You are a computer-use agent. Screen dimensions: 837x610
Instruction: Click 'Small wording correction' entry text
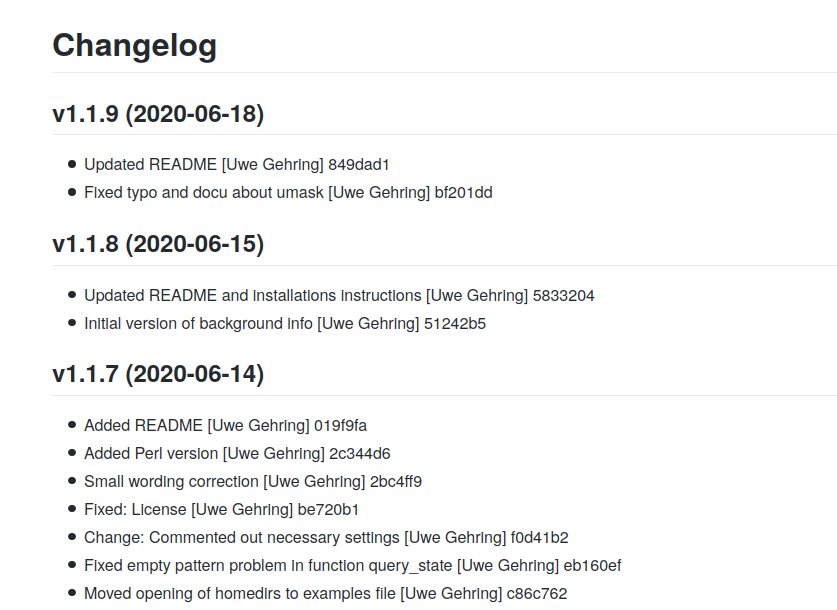[x=171, y=481]
